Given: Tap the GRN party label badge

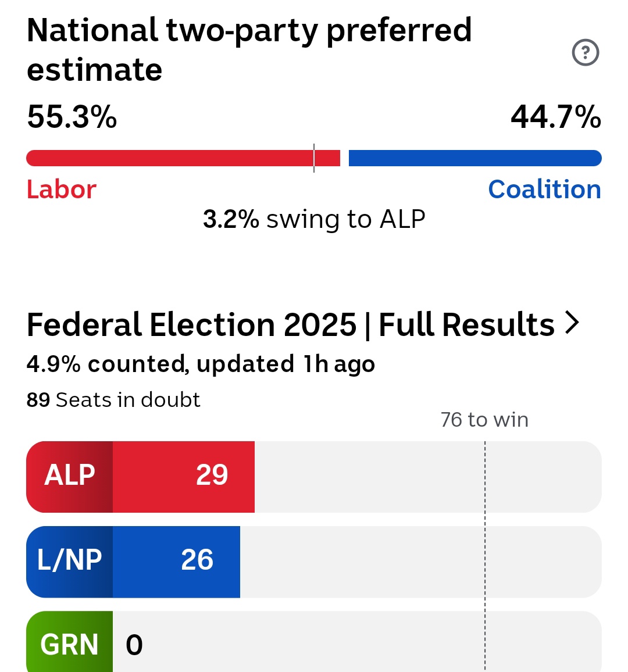Looking at the screenshot, I should (x=69, y=642).
